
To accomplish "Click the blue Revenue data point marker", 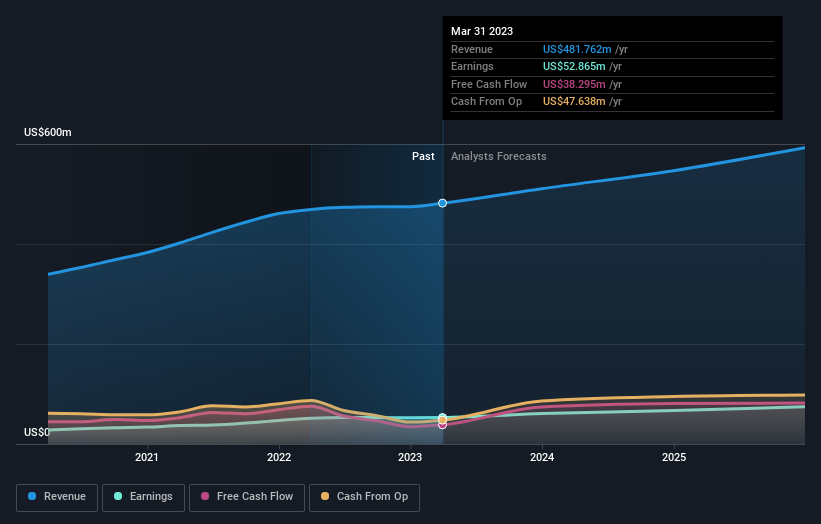I will [x=442, y=203].
